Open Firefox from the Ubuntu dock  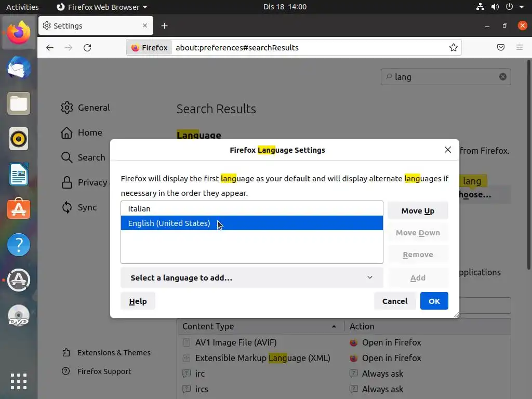[19, 33]
